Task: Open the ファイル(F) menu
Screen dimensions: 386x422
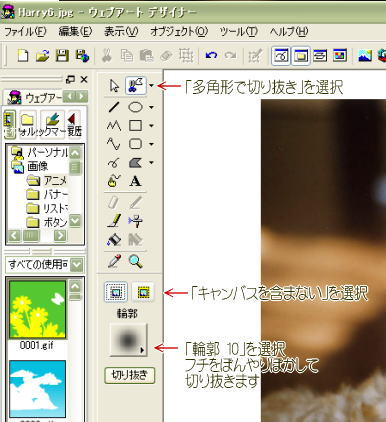Action: click(25, 32)
